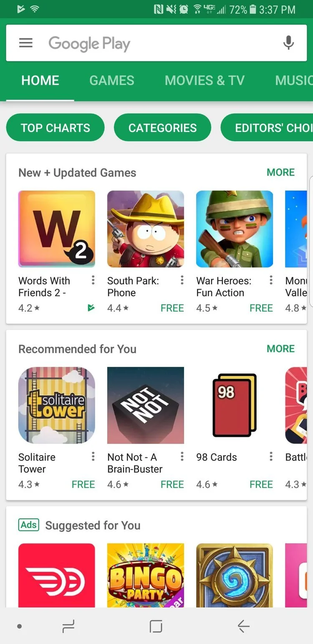Viewport: 313px width, 644px height.
Task: Open the 98 Cards game icon
Action: point(235,405)
